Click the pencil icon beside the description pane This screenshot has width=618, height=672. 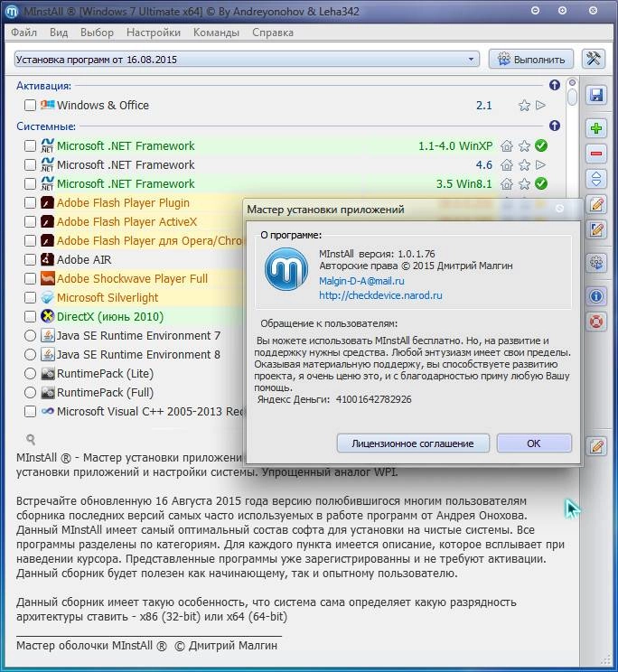pos(596,446)
